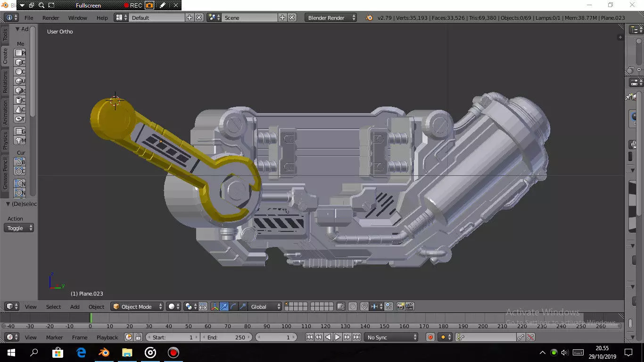
Task: Click the delete keyframes crossed-key icon
Action: [530, 337]
